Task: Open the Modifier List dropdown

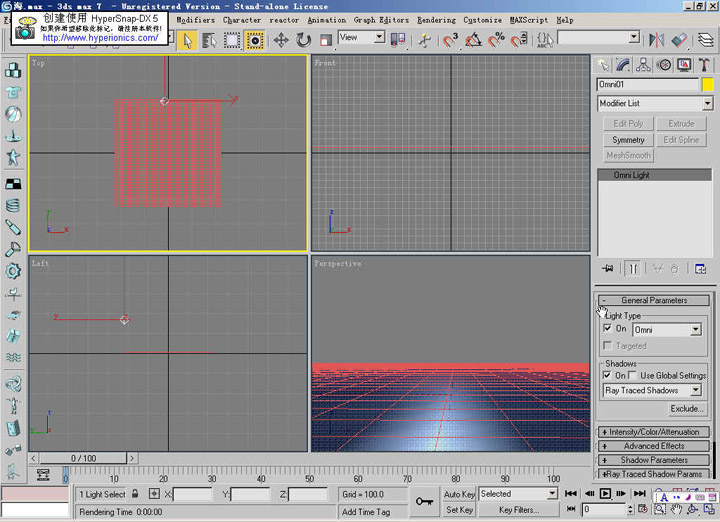Action: 707,103
